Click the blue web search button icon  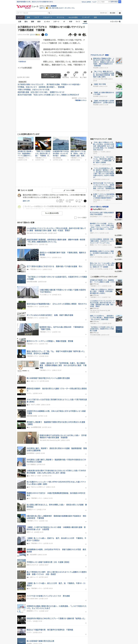pos(120,2)
